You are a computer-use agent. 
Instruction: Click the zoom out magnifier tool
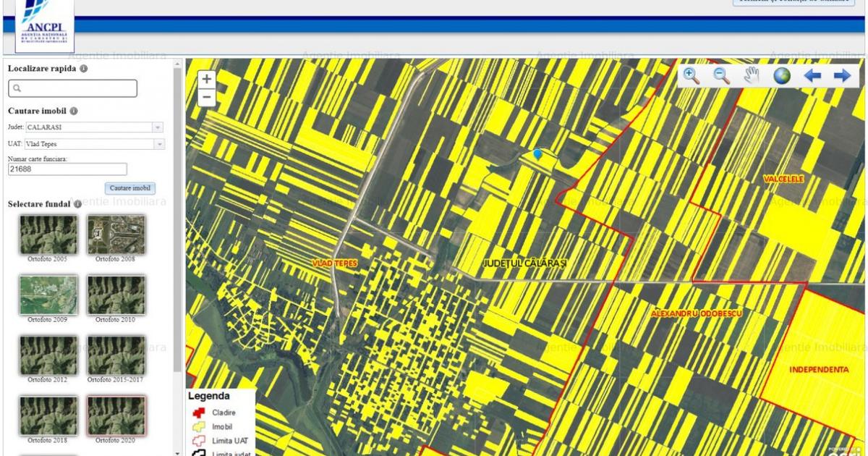tap(721, 76)
